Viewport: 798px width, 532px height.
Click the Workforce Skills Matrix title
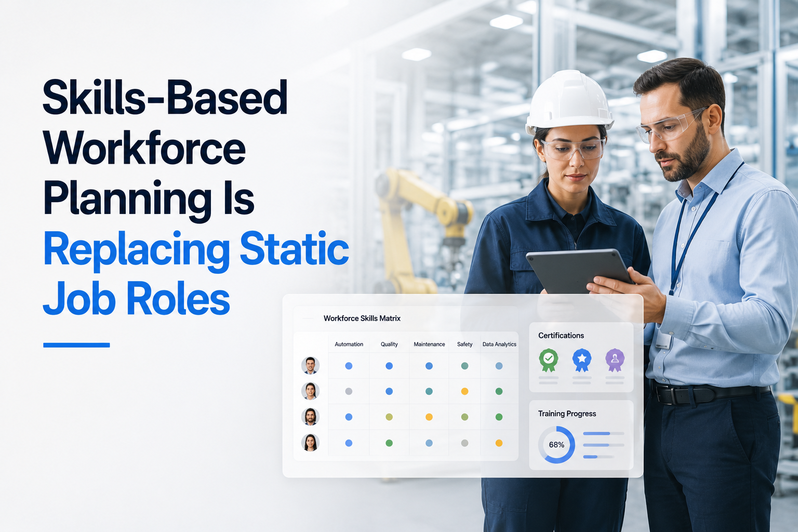(x=362, y=318)
